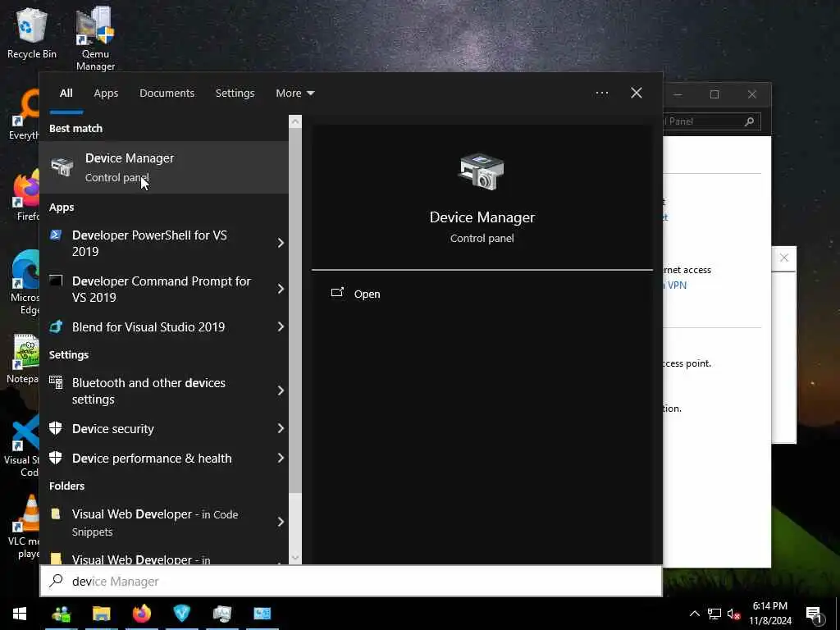Click Device performance & health shield icon
840x630 pixels.
[x=56, y=458]
